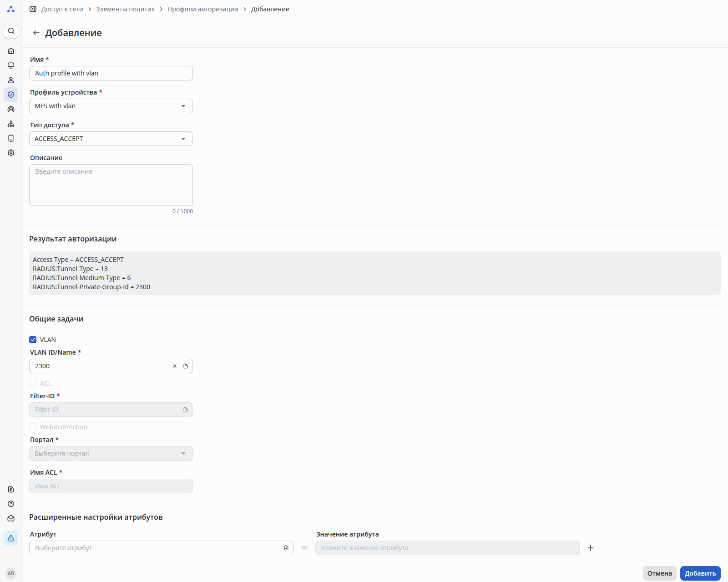This screenshot has height=582, width=728.
Task: Click the Добавить button
Action: coord(700,573)
